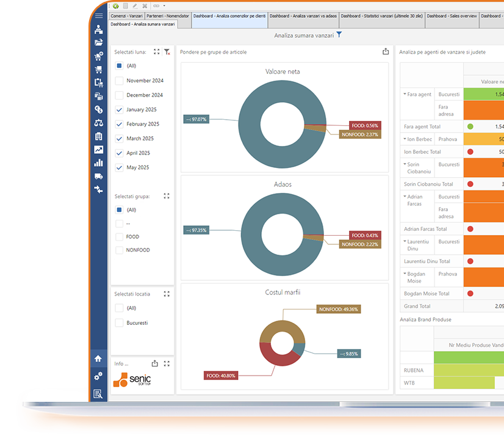This screenshot has width=504, height=447.
Task: Click the truck delivery icon in the sidebar
Action: tap(99, 176)
